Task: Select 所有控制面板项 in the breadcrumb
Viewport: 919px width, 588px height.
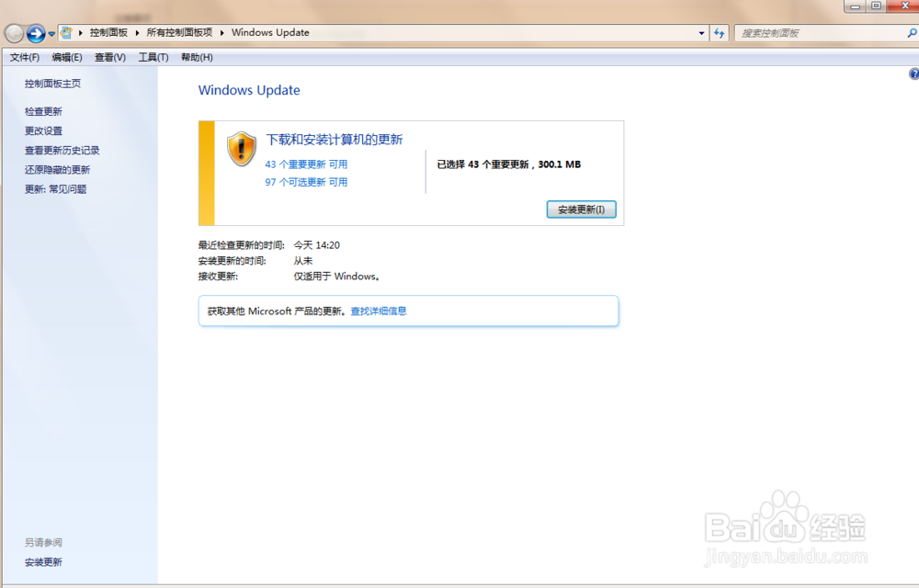Action: click(179, 33)
